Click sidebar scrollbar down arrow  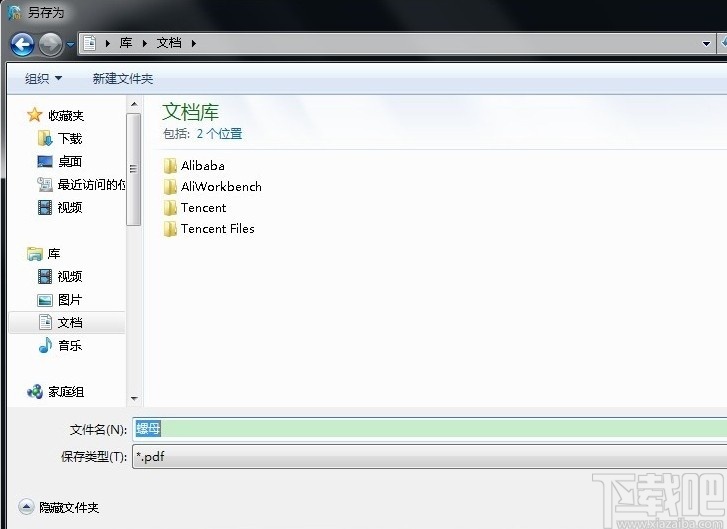tap(134, 399)
